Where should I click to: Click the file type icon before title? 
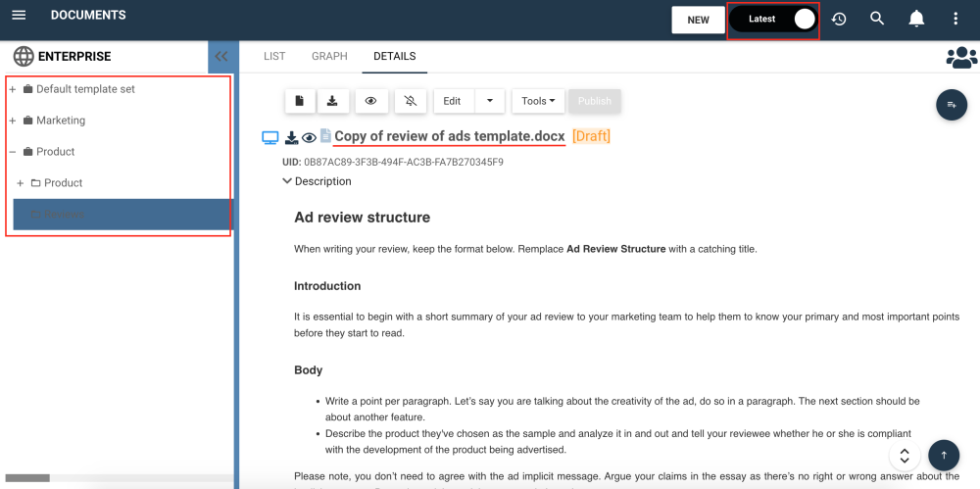[325, 135]
